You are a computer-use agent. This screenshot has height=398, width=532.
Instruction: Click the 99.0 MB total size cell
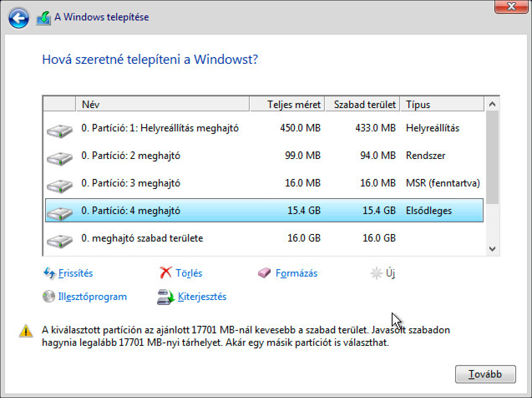point(303,156)
